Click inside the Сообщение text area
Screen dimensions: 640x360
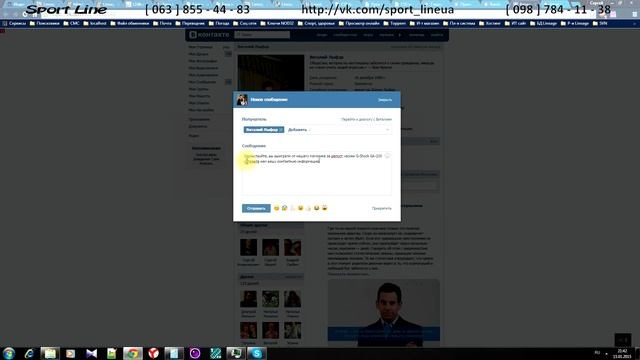(316, 173)
